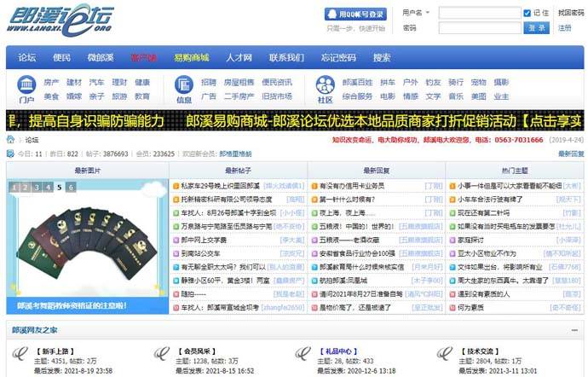The image size is (588, 377).
Task: Click the board icon next to 会员风采
Action: tap(162, 353)
